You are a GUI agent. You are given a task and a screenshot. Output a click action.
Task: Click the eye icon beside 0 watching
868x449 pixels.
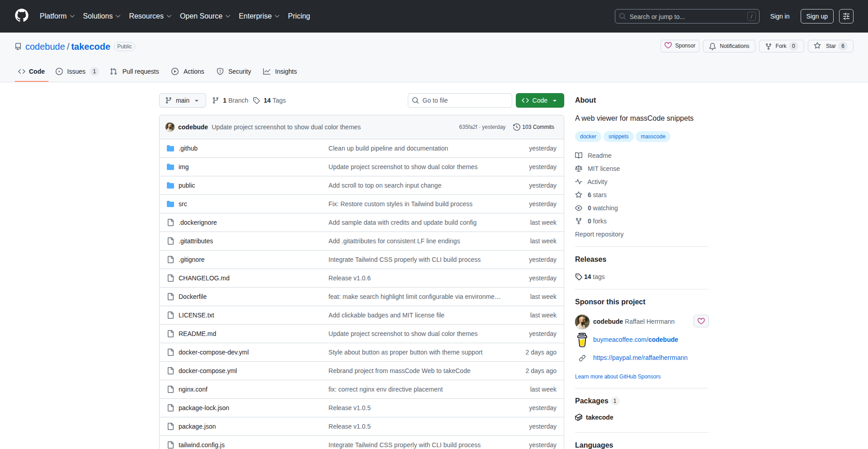tap(579, 208)
